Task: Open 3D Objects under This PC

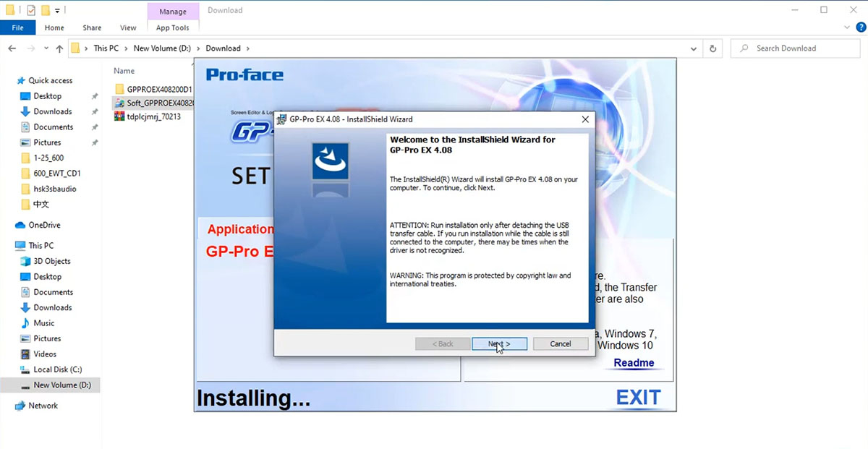Action: tap(52, 261)
